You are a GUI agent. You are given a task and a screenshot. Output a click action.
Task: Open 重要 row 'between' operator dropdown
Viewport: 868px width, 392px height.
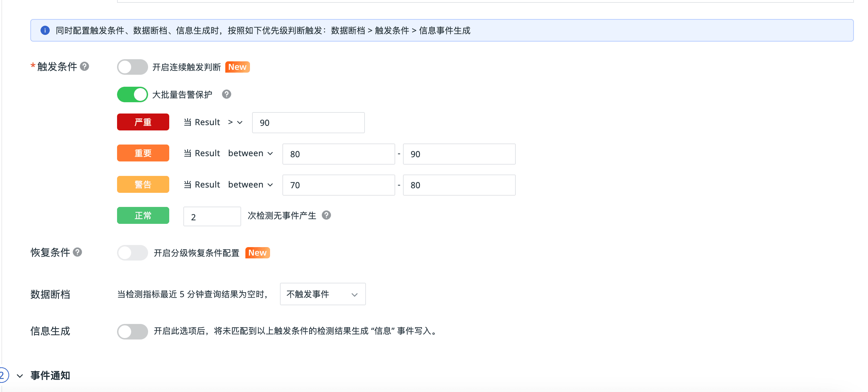(250, 153)
